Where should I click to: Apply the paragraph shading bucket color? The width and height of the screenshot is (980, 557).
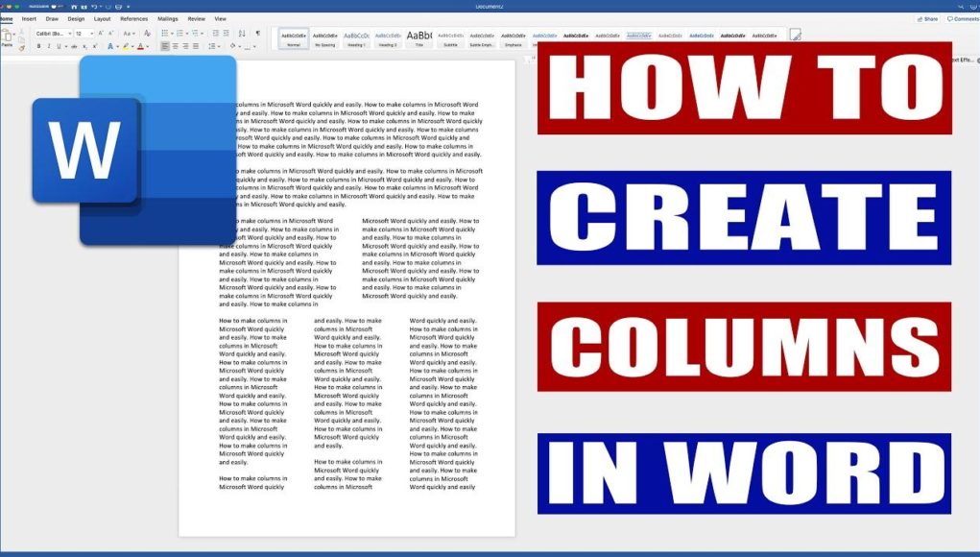tap(232, 46)
